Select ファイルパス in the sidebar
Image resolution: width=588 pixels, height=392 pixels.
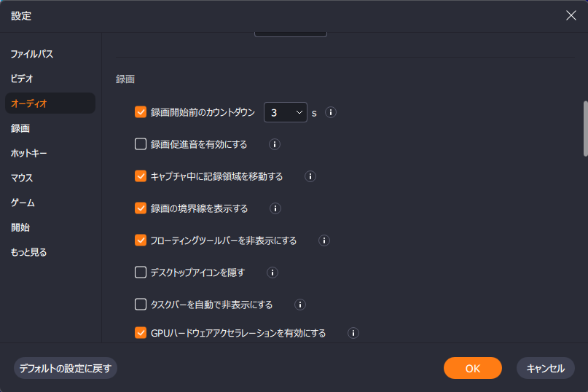[32, 54]
